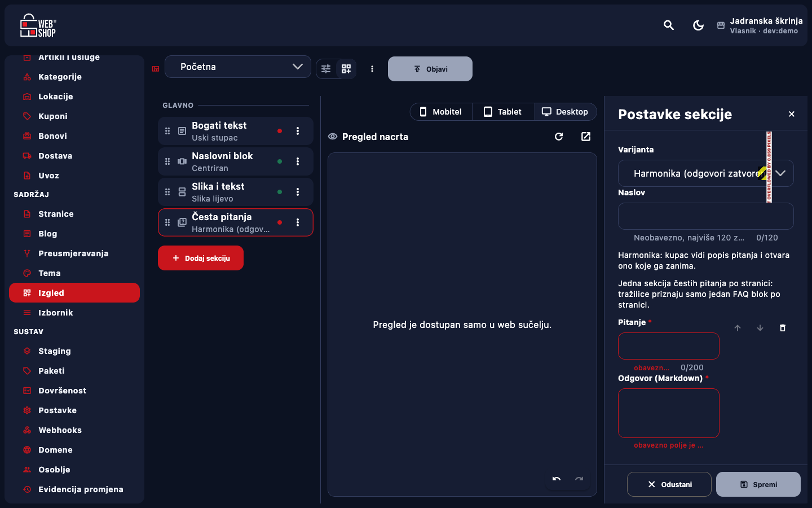
Task: Open options for Naslovni blok section
Action: tap(298, 161)
